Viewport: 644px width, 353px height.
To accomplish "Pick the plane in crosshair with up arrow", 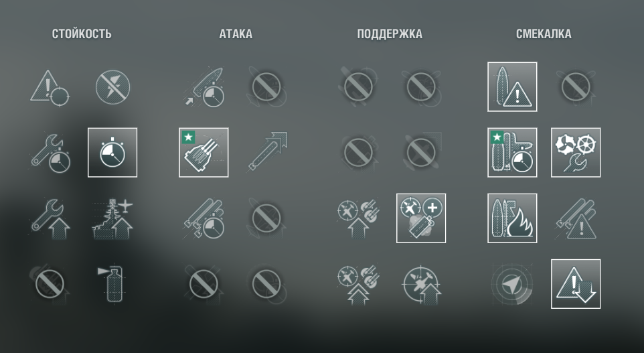I will tap(421, 284).
